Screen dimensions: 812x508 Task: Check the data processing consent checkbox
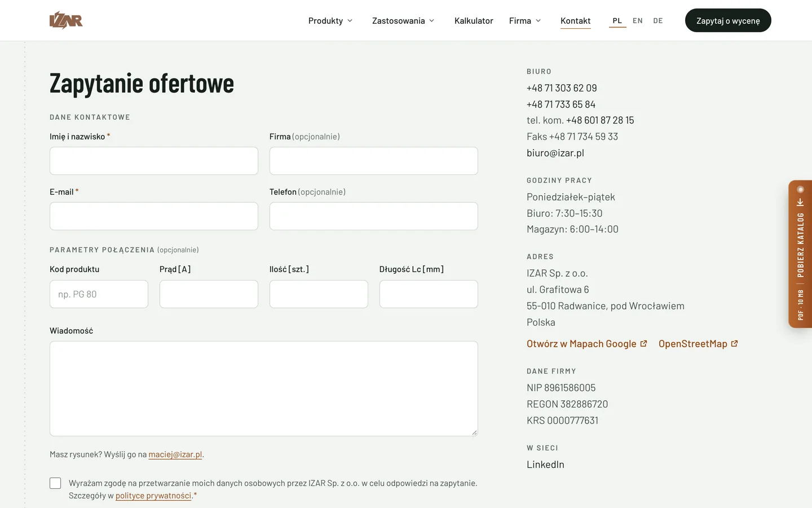55,483
